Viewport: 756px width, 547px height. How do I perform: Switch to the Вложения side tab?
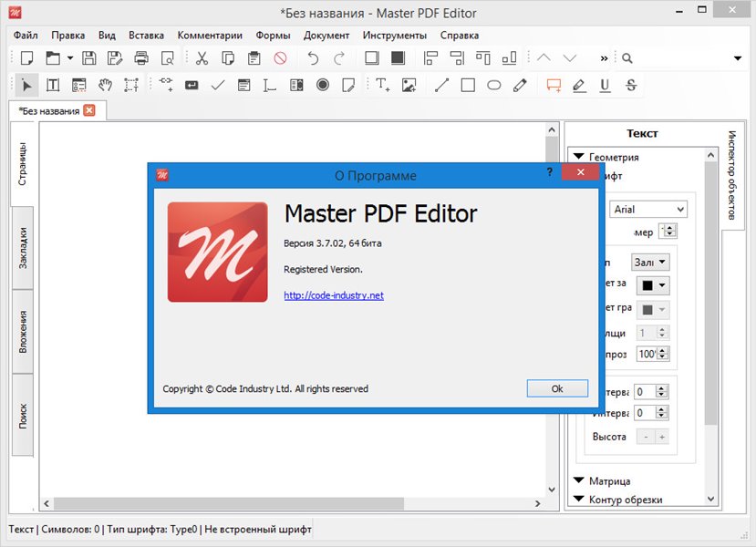[x=23, y=332]
